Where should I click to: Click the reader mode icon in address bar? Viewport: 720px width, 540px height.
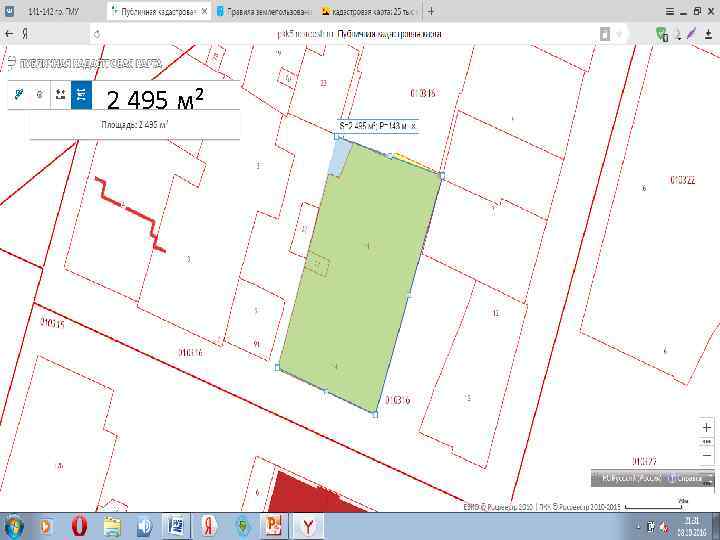tap(605, 34)
